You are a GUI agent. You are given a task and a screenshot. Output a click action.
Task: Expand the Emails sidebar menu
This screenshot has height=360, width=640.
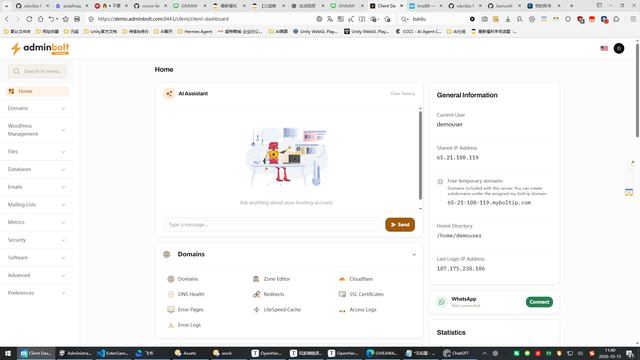[x=37, y=187]
